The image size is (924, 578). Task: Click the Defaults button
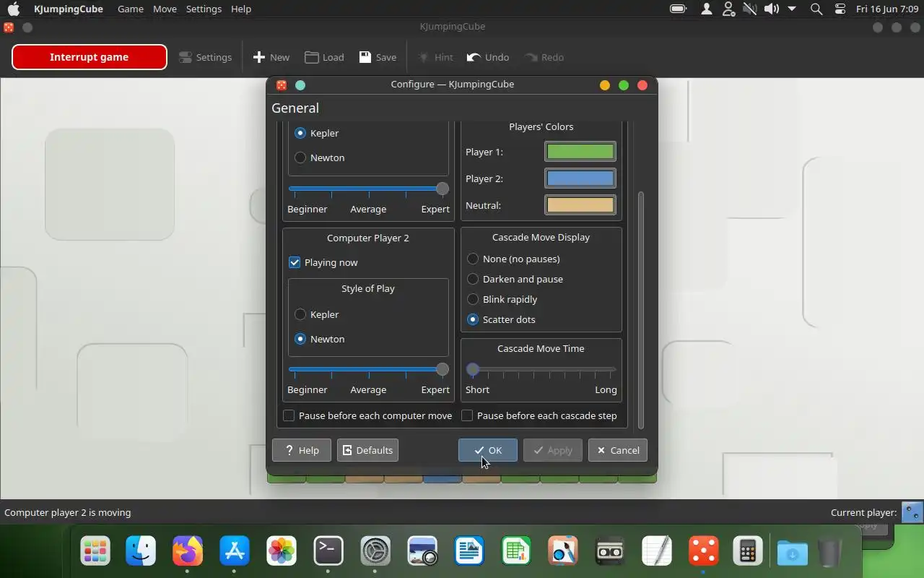(367, 450)
